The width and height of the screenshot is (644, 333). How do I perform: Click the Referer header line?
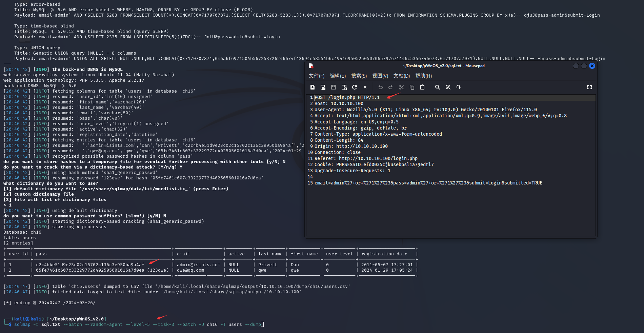pos(366,158)
